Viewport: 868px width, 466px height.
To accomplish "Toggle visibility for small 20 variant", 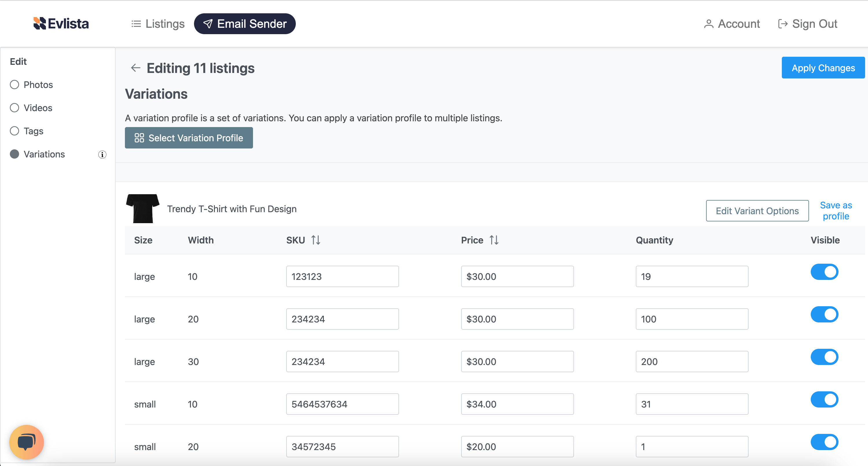I will tap(824, 442).
